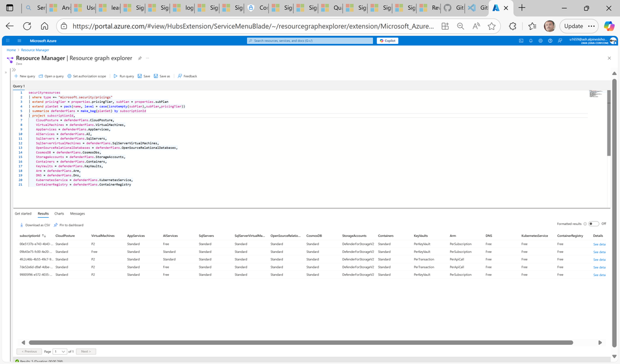Click the results horizontal scrollbar
The width and height of the screenshot is (620, 364).
(301, 343)
